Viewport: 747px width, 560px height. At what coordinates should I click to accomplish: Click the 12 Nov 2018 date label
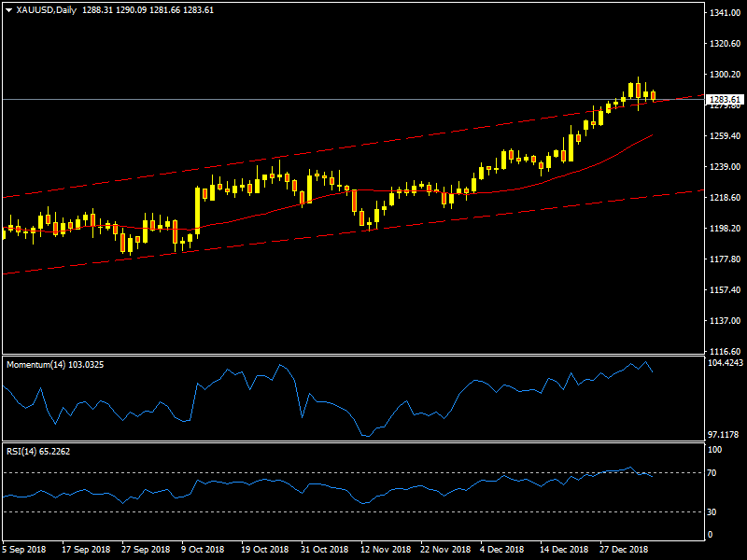[386, 549]
